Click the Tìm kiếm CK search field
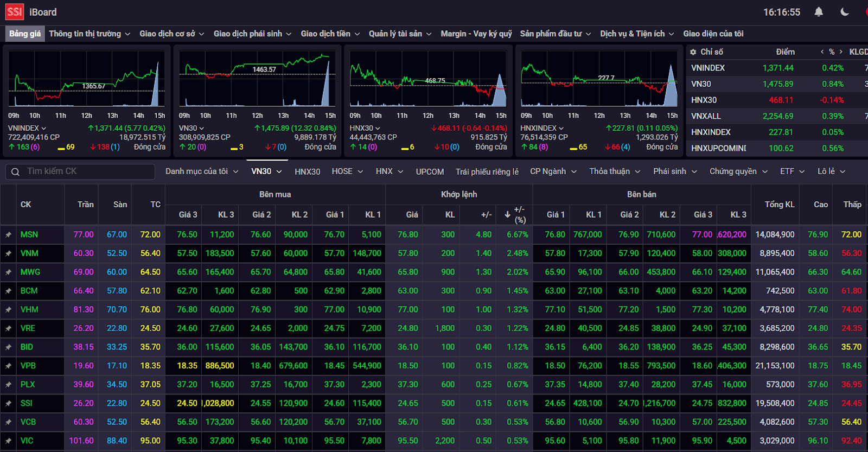 pyautogui.click(x=80, y=171)
